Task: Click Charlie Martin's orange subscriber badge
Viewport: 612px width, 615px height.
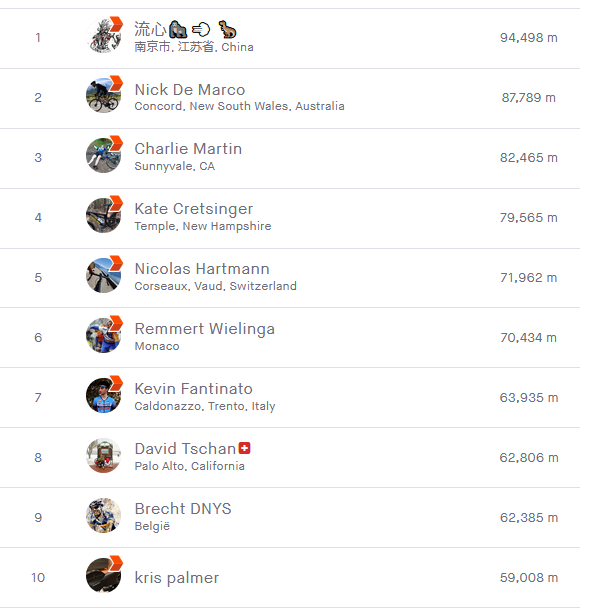Action: (x=116, y=143)
